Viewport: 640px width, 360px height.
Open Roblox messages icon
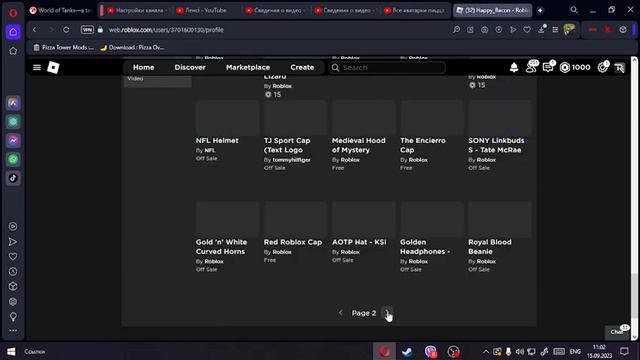548,67
